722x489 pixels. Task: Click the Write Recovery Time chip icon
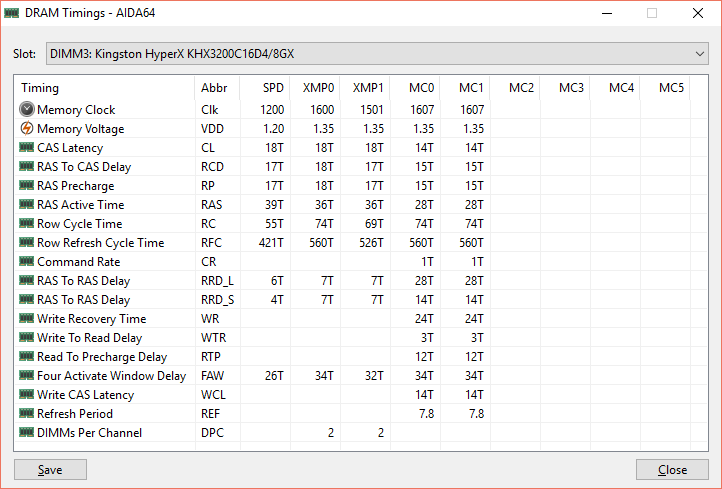pos(26,319)
